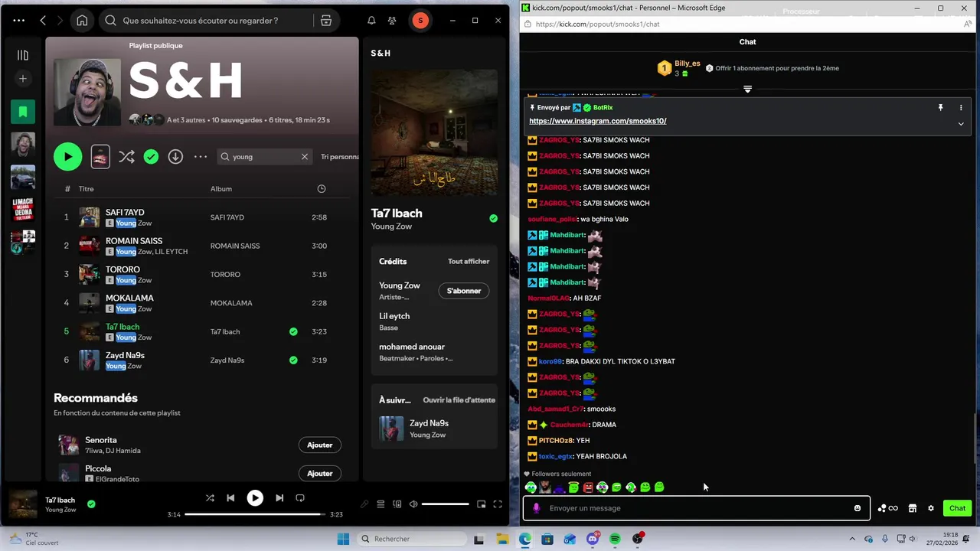The width and height of the screenshot is (980, 551).
Task: Add Piccola to the playlist
Action: (x=319, y=474)
